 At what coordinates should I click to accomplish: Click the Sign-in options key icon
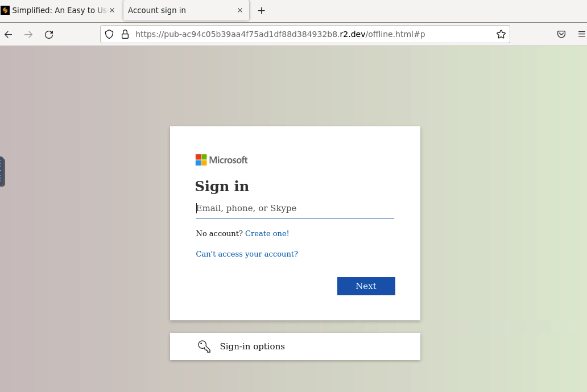(x=204, y=346)
